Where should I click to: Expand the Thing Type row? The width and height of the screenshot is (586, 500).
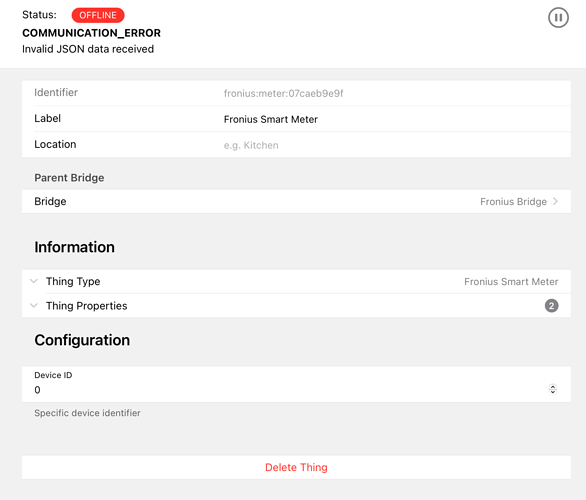[296, 281]
